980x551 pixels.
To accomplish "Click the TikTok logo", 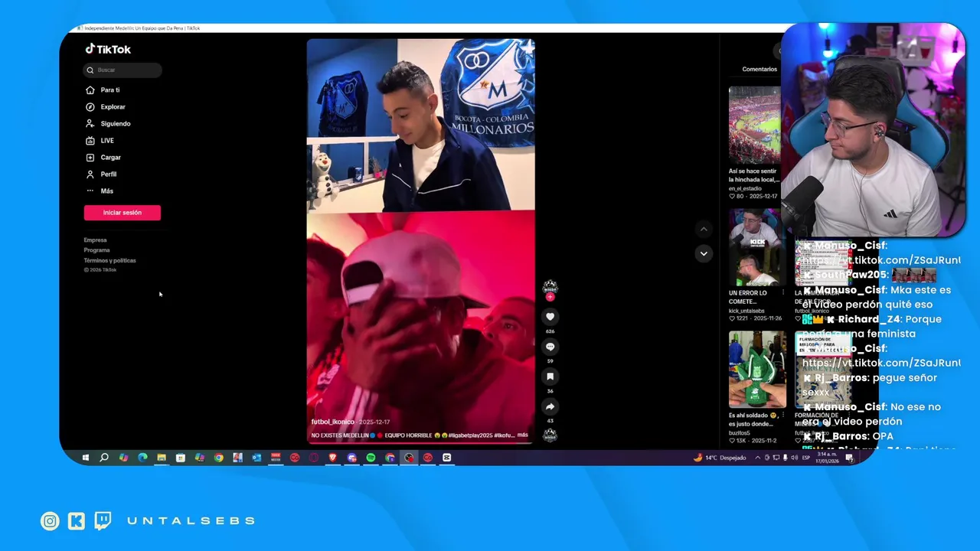I will click(x=108, y=49).
